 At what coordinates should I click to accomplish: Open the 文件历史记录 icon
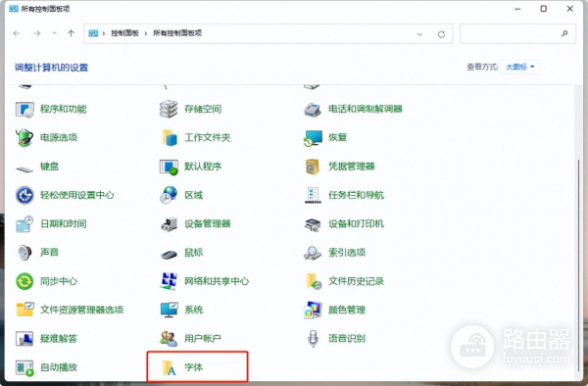pyautogui.click(x=314, y=281)
